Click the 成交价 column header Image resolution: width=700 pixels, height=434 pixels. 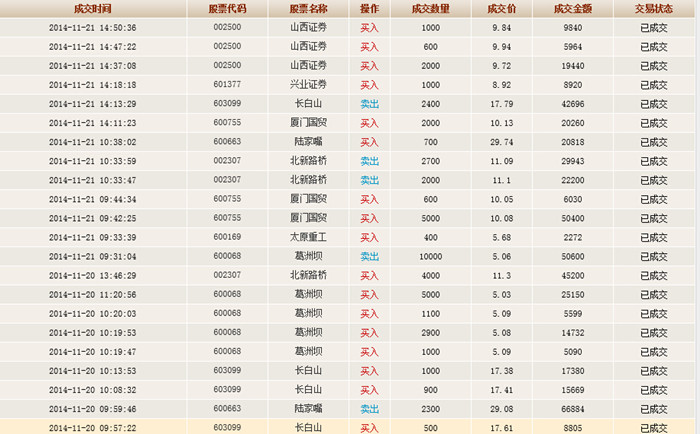[x=500, y=8]
